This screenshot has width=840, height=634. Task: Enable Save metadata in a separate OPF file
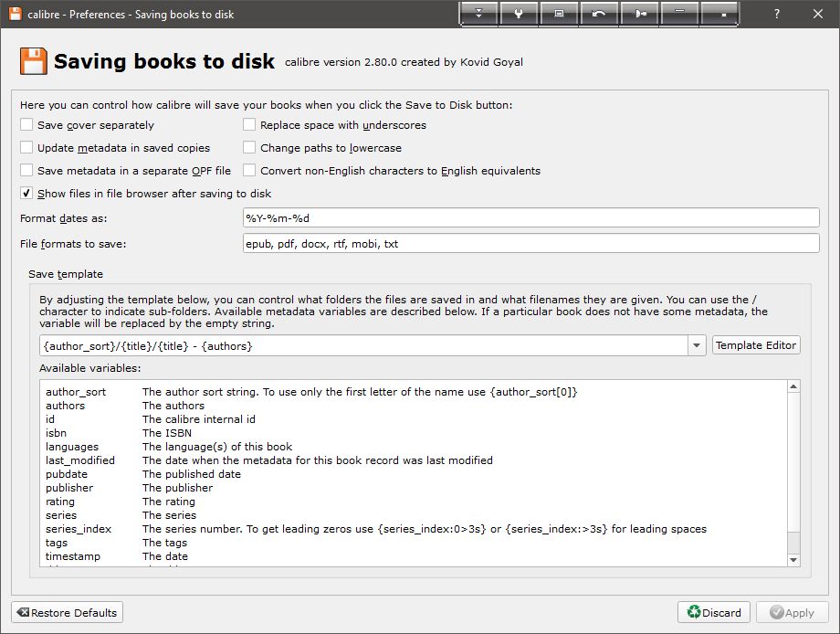click(x=26, y=171)
